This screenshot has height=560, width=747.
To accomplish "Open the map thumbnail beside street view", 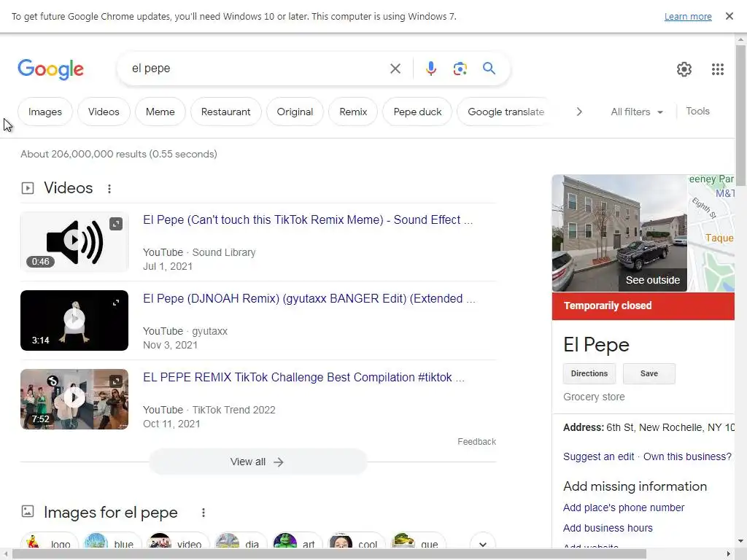I will pos(711,233).
